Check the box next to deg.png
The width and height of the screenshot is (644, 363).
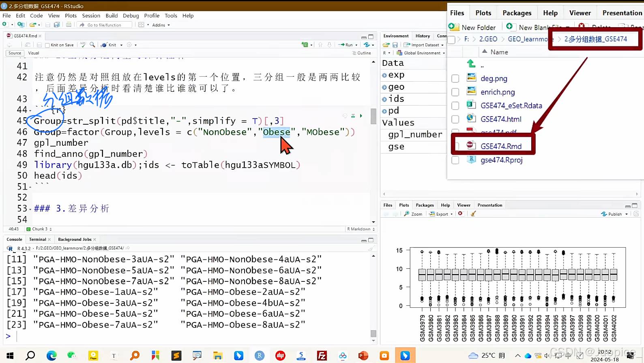click(x=455, y=78)
